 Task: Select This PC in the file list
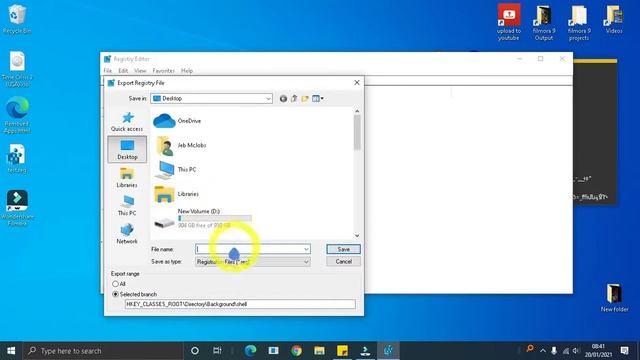click(x=176, y=169)
